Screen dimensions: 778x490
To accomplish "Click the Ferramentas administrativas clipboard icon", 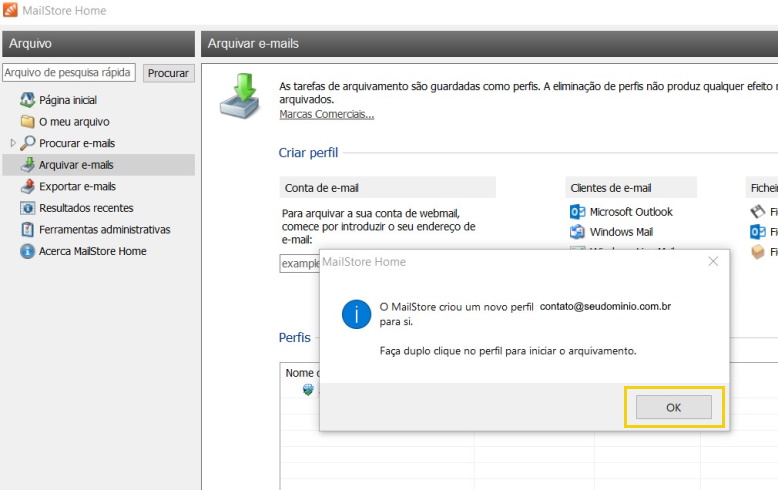I will pos(27,230).
